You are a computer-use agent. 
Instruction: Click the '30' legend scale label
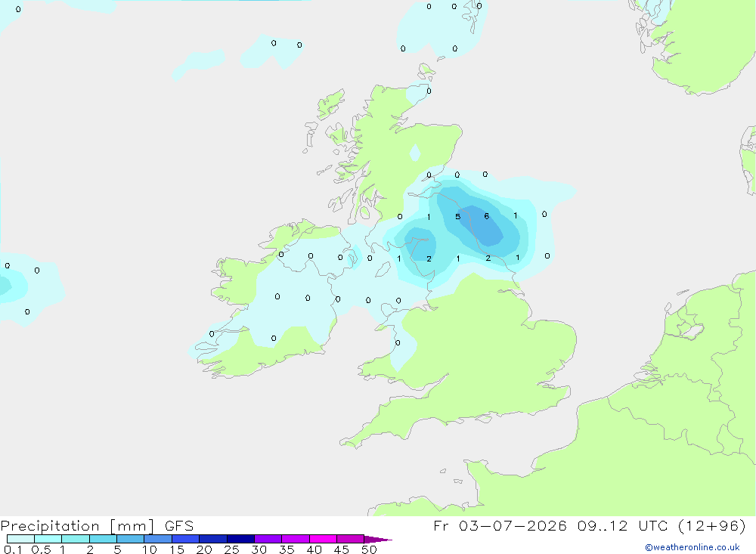[259, 549]
